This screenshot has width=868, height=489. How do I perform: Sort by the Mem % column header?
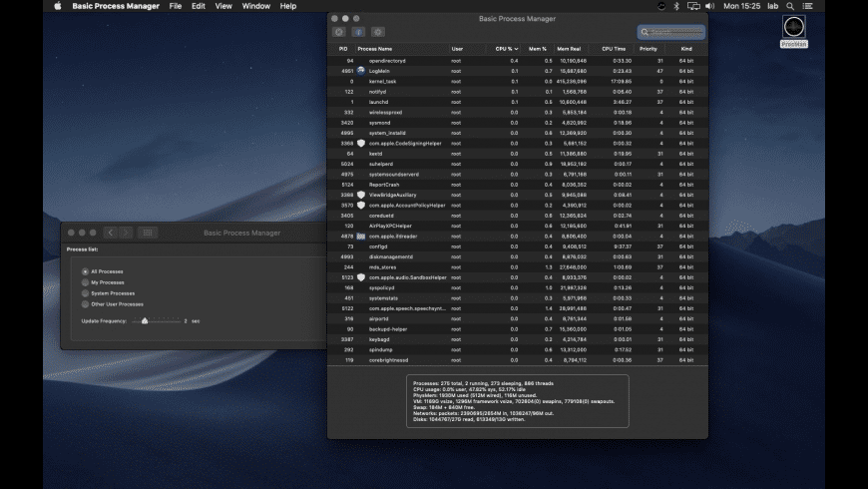pyautogui.click(x=537, y=49)
